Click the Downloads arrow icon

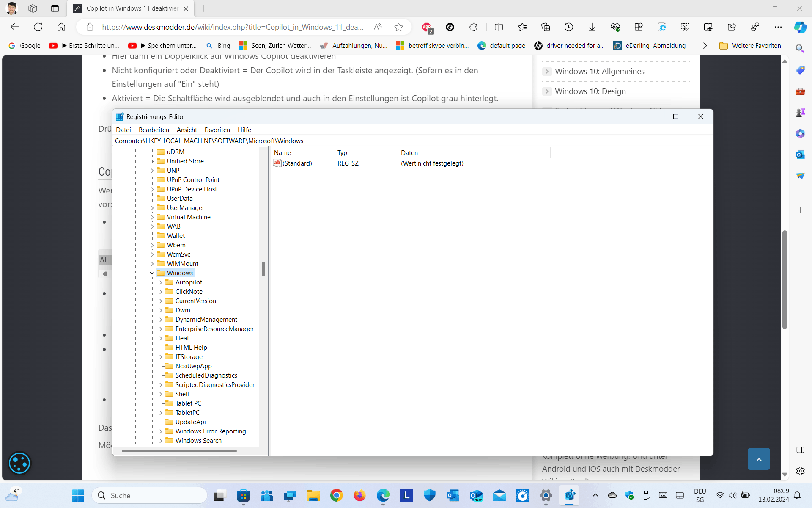(x=592, y=27)
